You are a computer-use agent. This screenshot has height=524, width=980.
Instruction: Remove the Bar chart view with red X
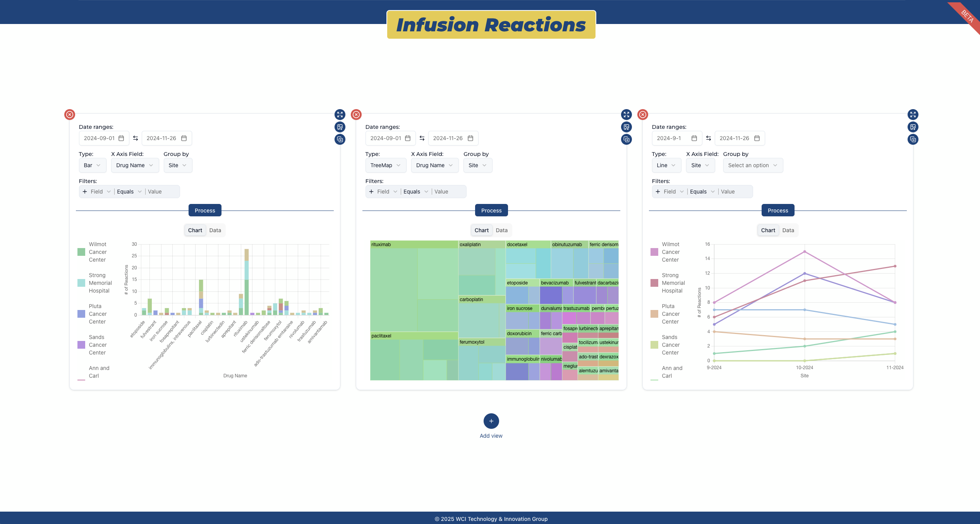coord(70,115)
